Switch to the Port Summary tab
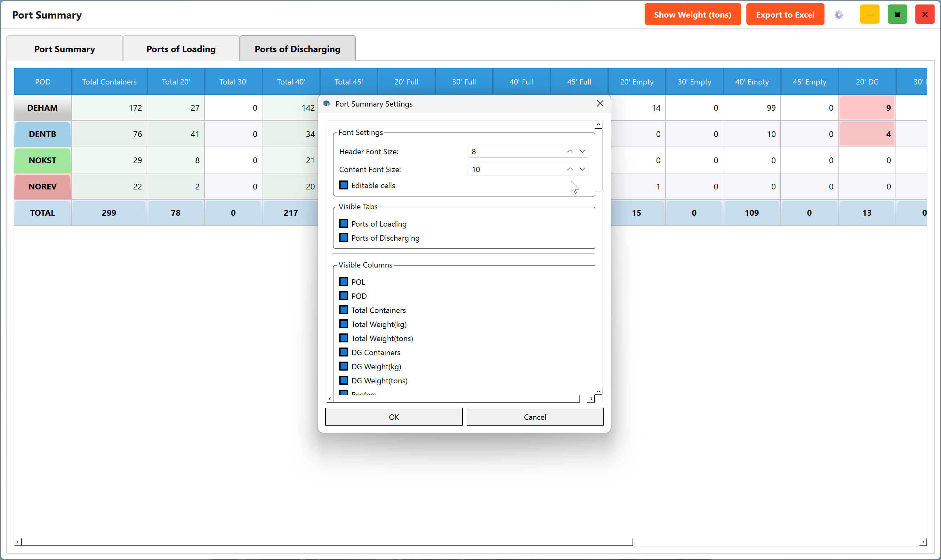 [x=65, y=49]
